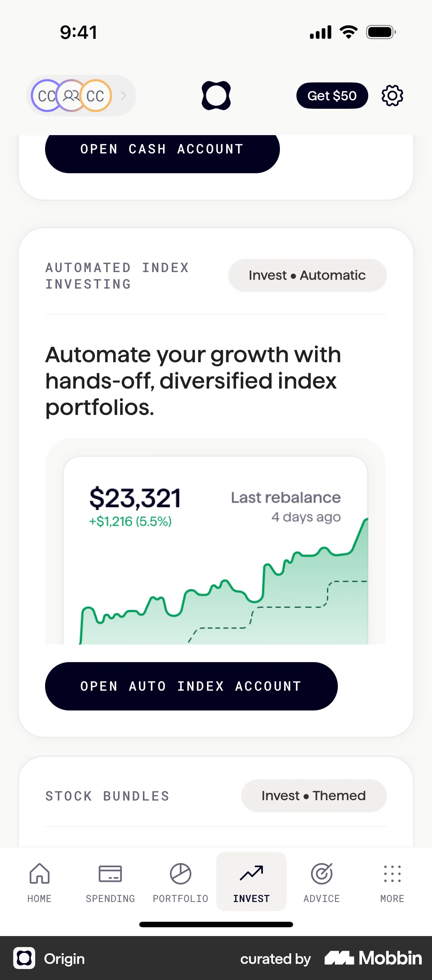Tap the orange CC profile avatar
Screen dimensions: 432x980
96,96
